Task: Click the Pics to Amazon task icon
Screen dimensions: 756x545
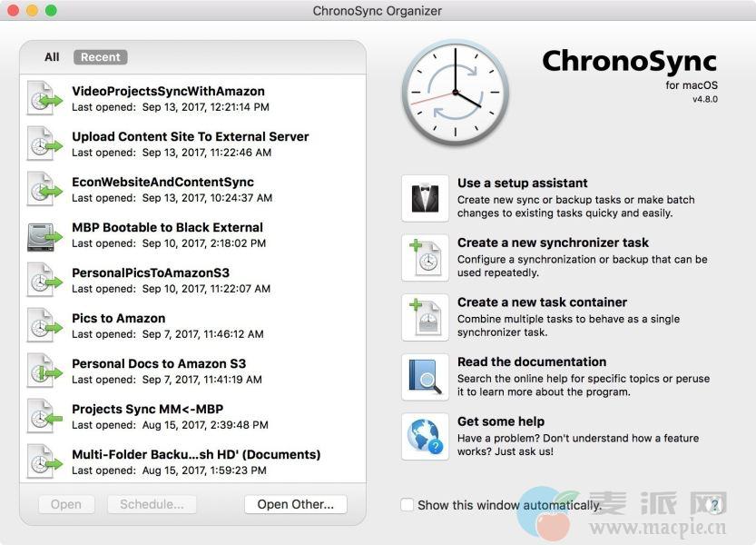Action: point(44,325)
